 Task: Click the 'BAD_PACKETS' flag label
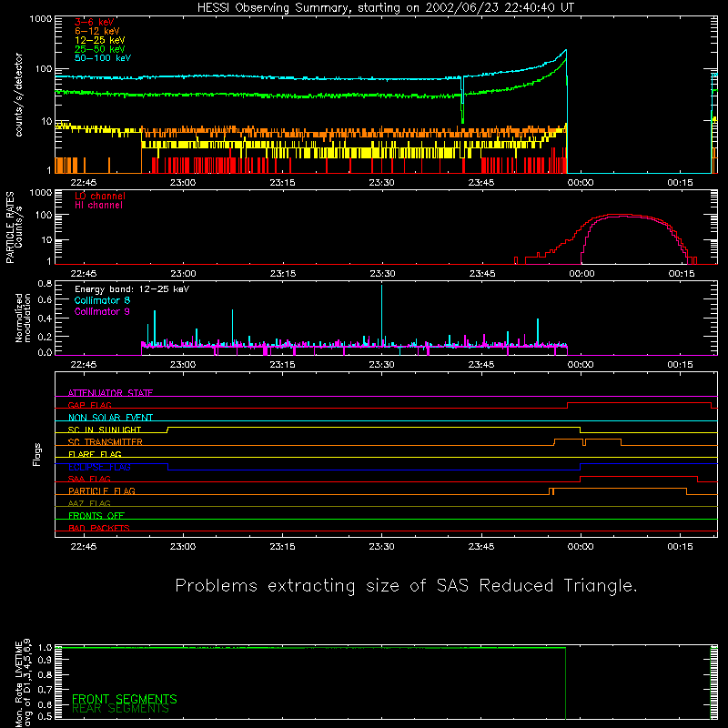[x=99, y=529]
